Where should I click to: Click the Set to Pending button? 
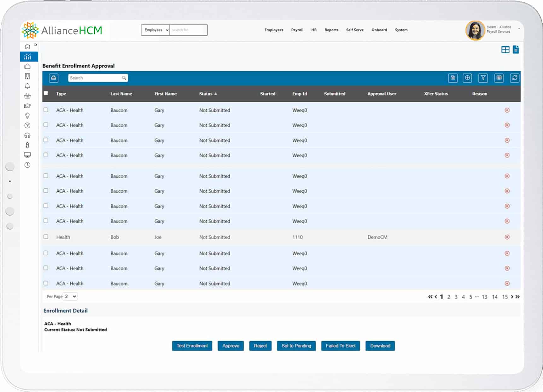[x=296, y=346]
